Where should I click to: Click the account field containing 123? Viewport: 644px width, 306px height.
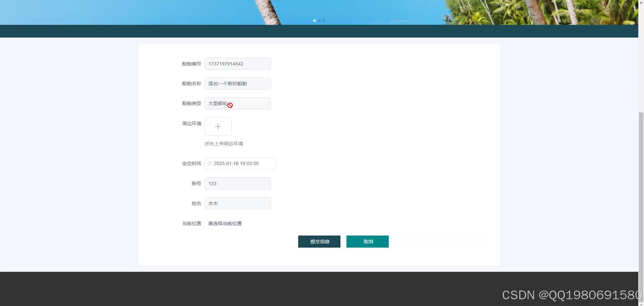(237, 183)
